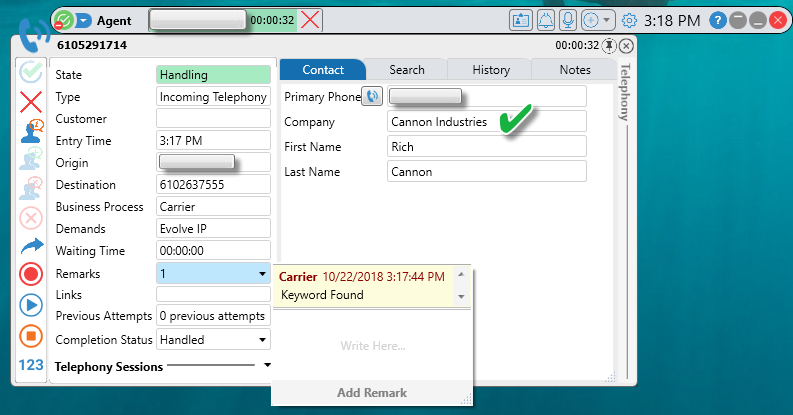Open the agent status dropdown arrow
The height and width of the screenshot is (415, 793).
point(84,20)
